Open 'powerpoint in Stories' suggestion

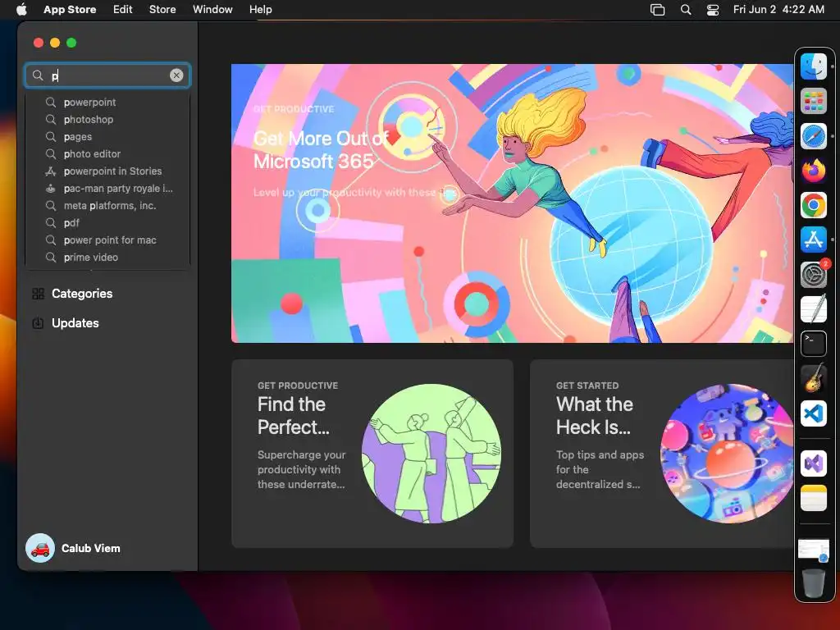tap(107, 171)
